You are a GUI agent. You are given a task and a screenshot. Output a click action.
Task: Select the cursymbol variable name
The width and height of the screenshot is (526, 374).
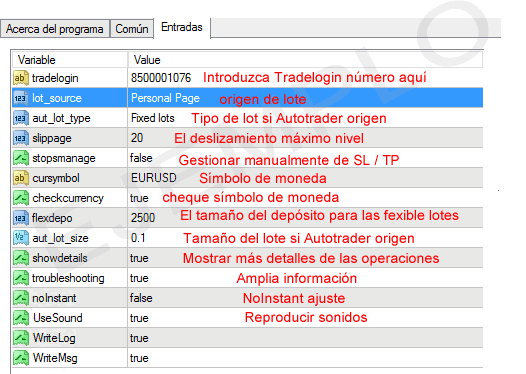point(56,178)
